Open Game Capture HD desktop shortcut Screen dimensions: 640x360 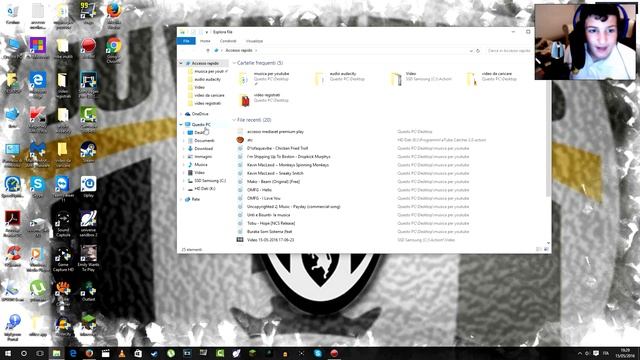63,259
